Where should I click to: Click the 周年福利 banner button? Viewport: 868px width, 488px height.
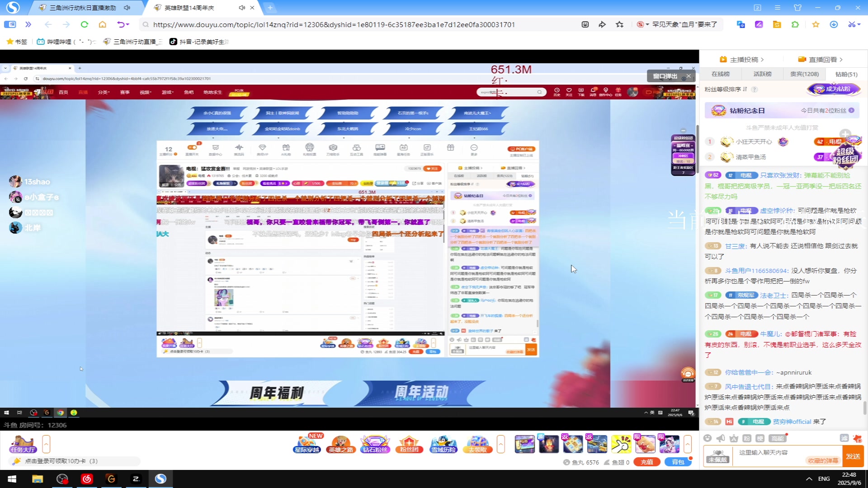point(277,393)
